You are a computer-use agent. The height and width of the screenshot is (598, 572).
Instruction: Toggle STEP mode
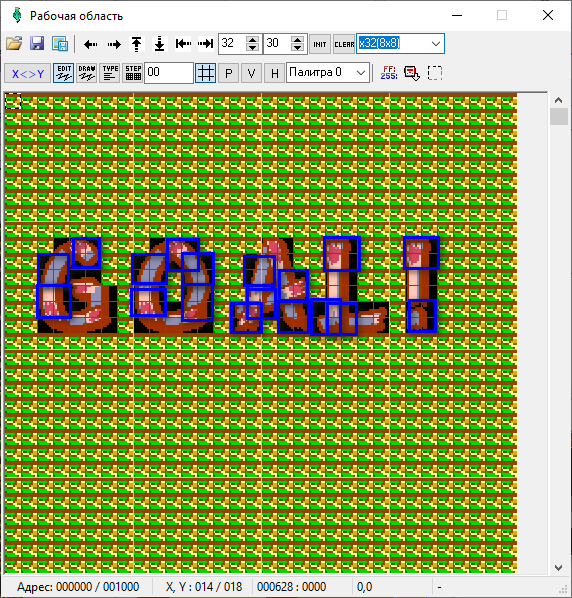click(133, 73)
